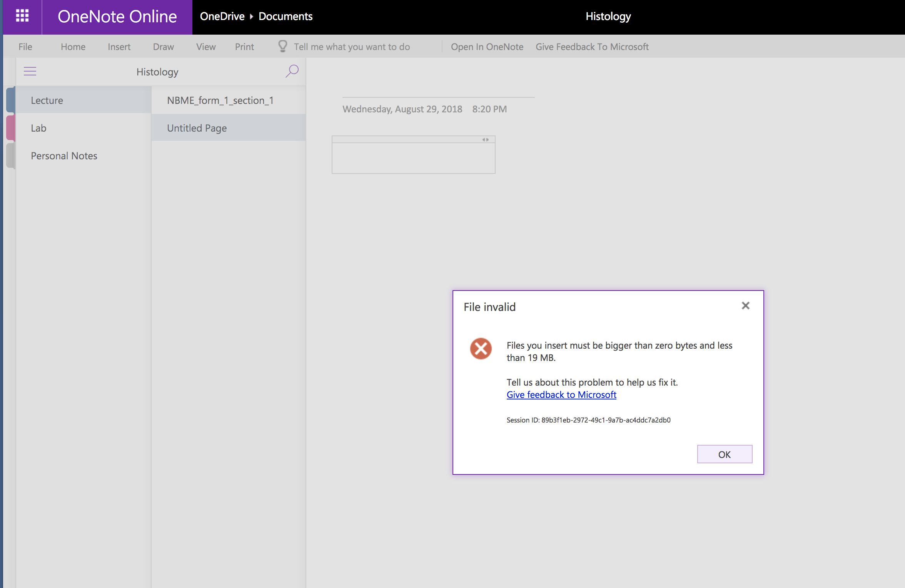Click the red error icon in dialog

pos(481,349)
